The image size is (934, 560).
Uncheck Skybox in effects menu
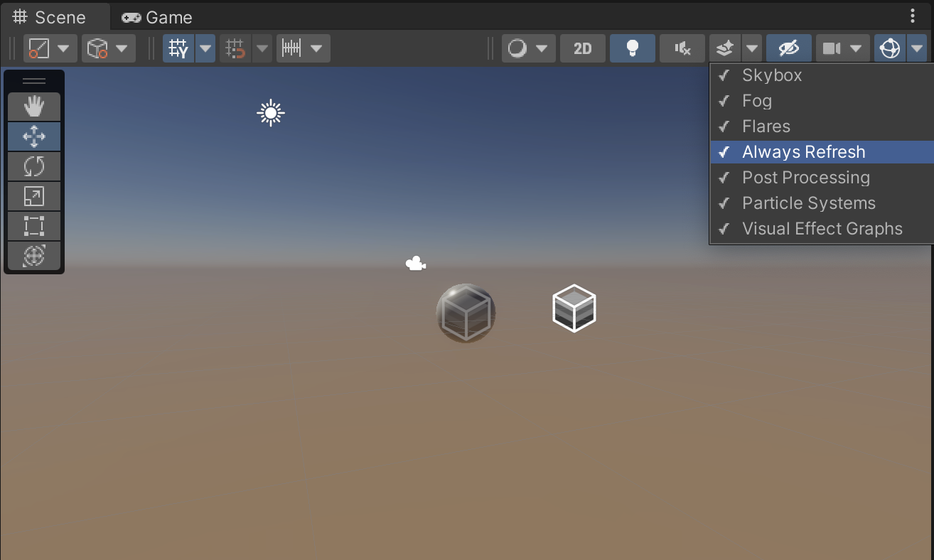tap(772, 75)
